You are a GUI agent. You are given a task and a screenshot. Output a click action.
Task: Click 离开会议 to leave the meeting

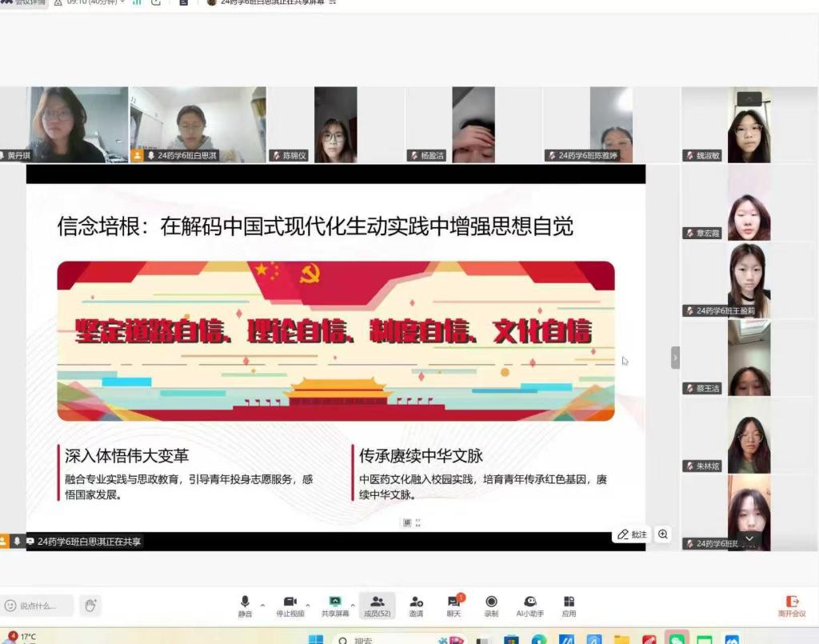(x=792, y=606)
